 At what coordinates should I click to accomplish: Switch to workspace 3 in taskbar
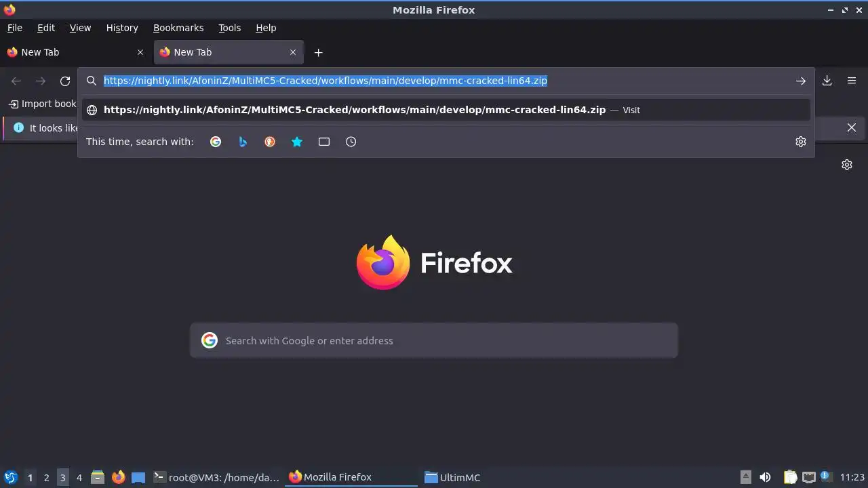(62, 477)
